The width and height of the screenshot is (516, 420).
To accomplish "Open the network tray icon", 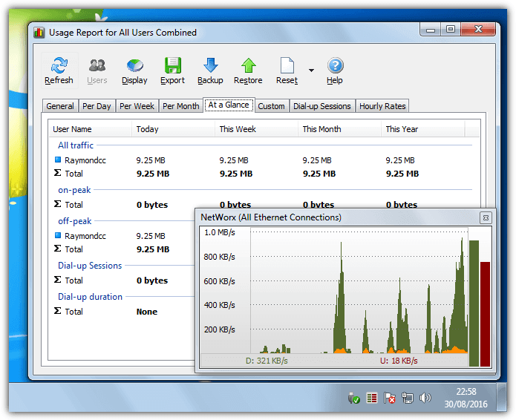I will (x=408, y=398).
